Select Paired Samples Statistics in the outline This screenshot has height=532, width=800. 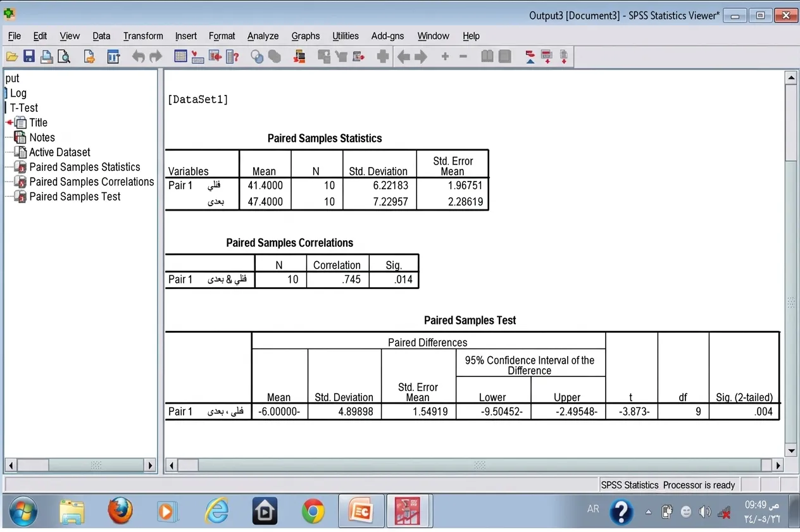tap(85, 167)
